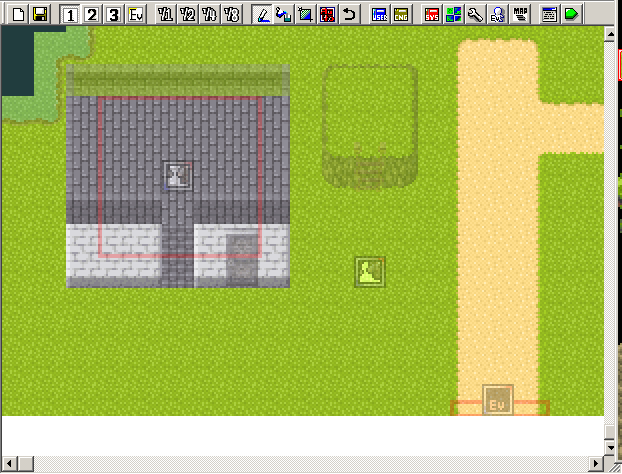Create a new map with the blank page icon
Image resolution: width=622 pixels, height=474 pixels.
click(18, 14)
